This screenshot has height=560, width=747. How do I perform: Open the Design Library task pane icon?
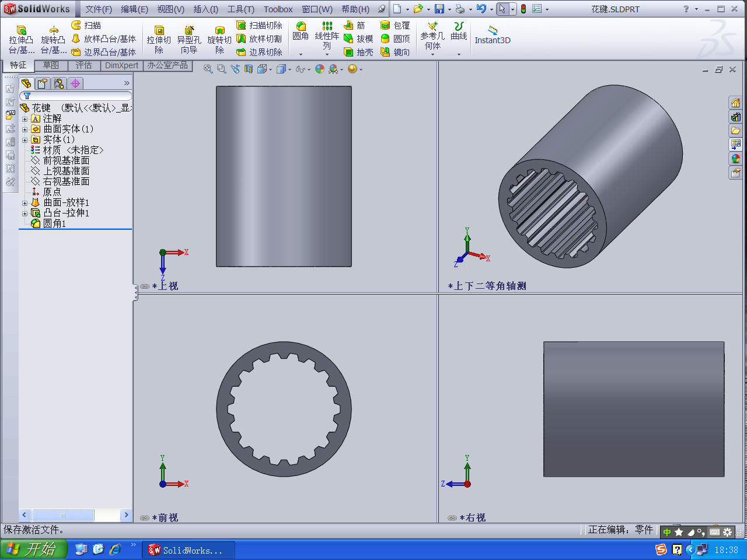[x=735, y=117]
